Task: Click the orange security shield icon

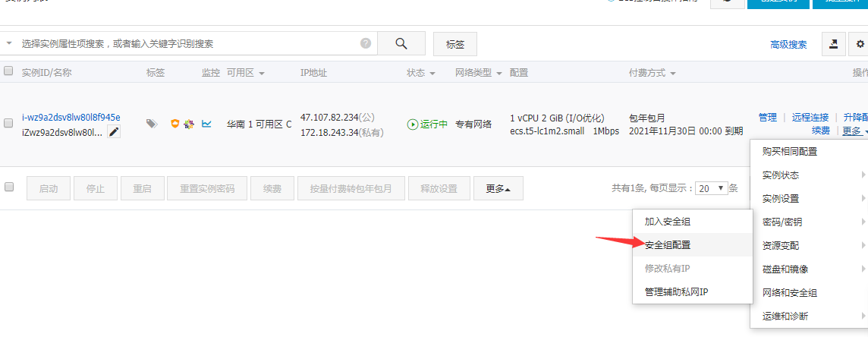Action: [175, 124]
